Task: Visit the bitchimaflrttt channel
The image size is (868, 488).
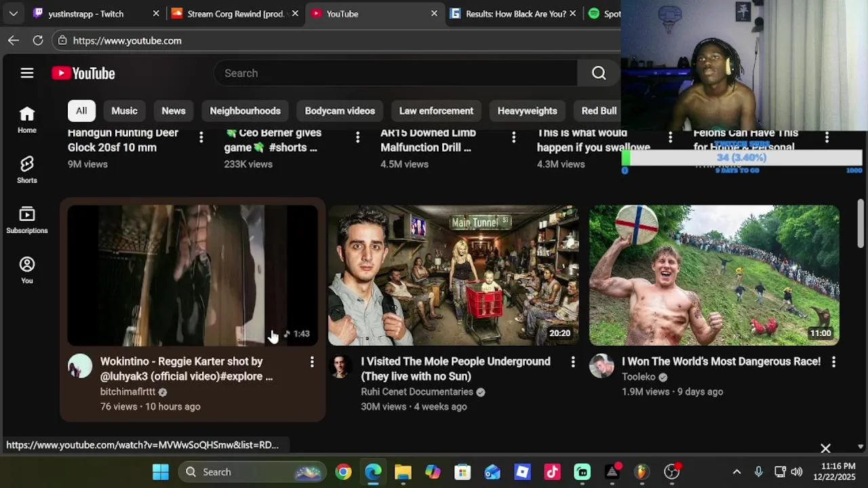Action: tap(127, 392)
